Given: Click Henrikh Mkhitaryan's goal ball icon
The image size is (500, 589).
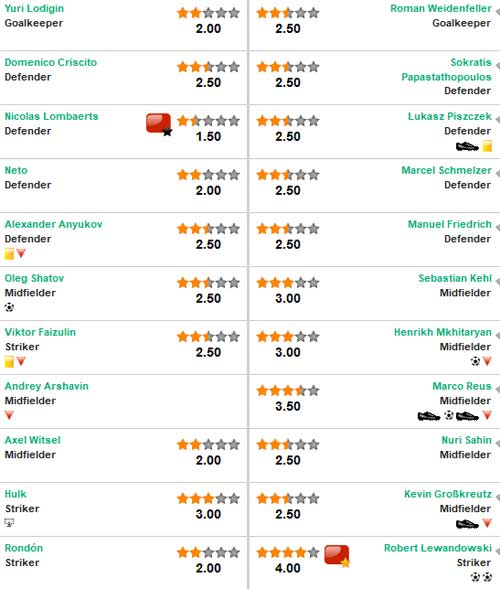Looking at the screenshot, I should click(x=475, y=361).
